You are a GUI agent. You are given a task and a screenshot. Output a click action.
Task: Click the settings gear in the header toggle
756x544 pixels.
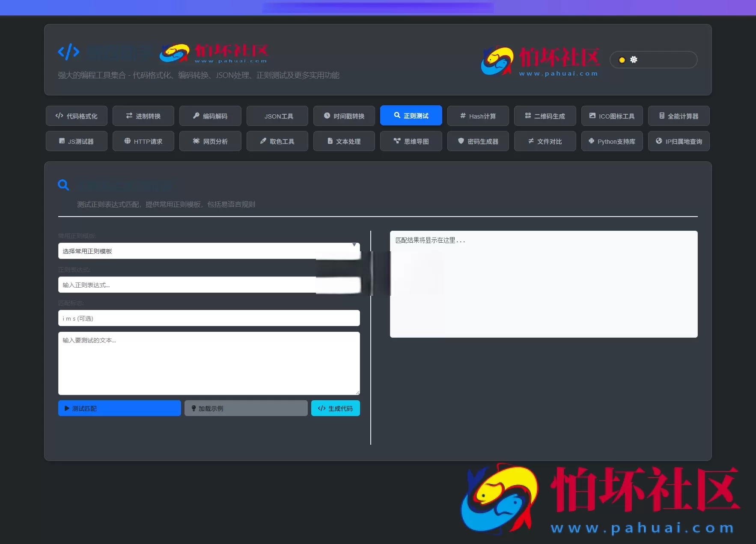634,60
